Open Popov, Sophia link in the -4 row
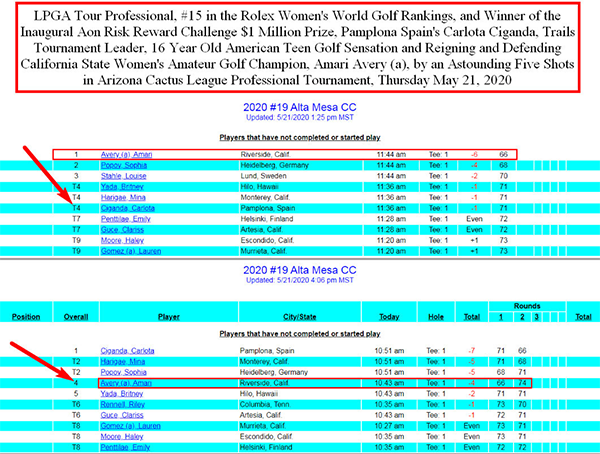600x454 pixels. click(124, 165)
